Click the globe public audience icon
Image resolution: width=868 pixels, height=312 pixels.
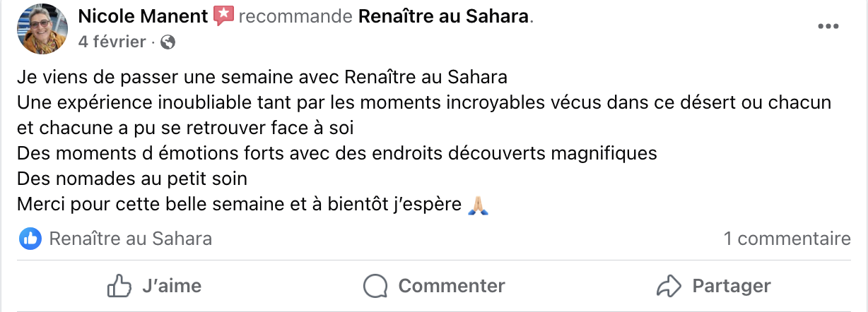pos(168,42)
